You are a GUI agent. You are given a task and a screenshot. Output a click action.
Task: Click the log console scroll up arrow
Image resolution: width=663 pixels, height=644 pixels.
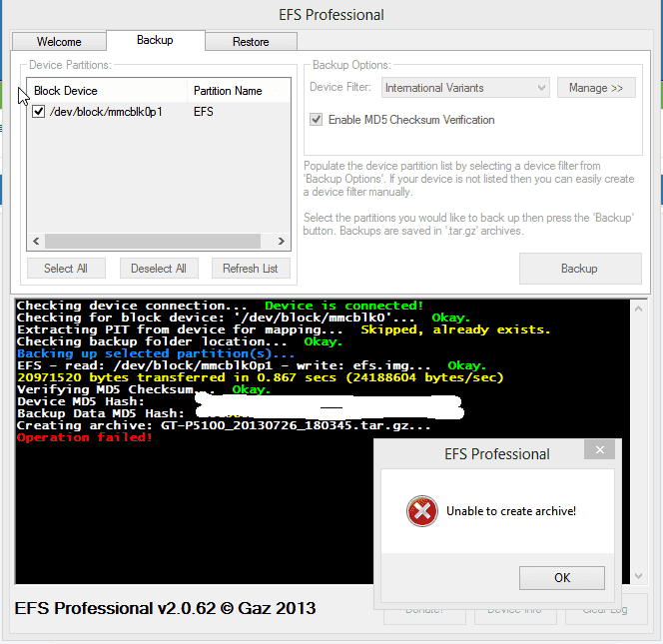click(638, 309)
